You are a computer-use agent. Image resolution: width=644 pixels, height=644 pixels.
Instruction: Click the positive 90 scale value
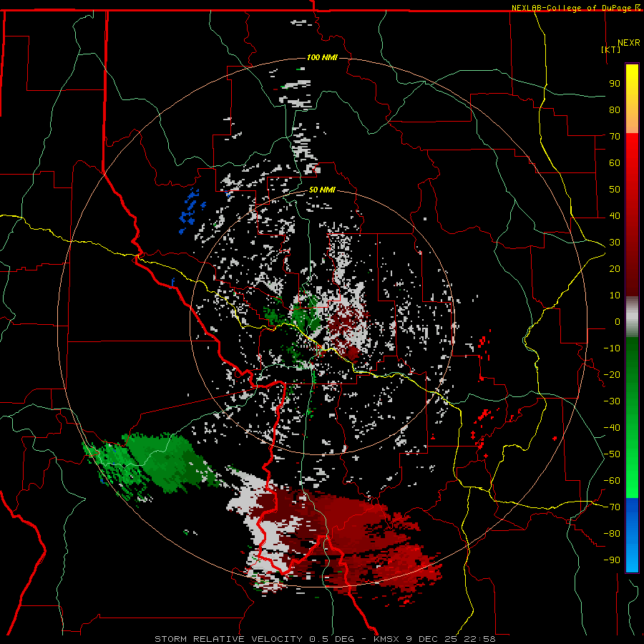tap(615, 84)
